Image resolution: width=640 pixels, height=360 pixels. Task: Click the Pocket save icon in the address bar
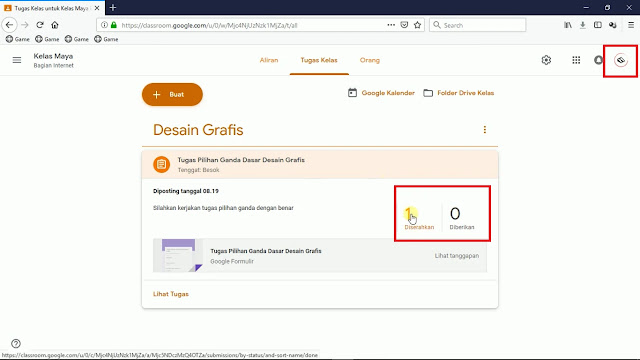click(x=404, y=25)
